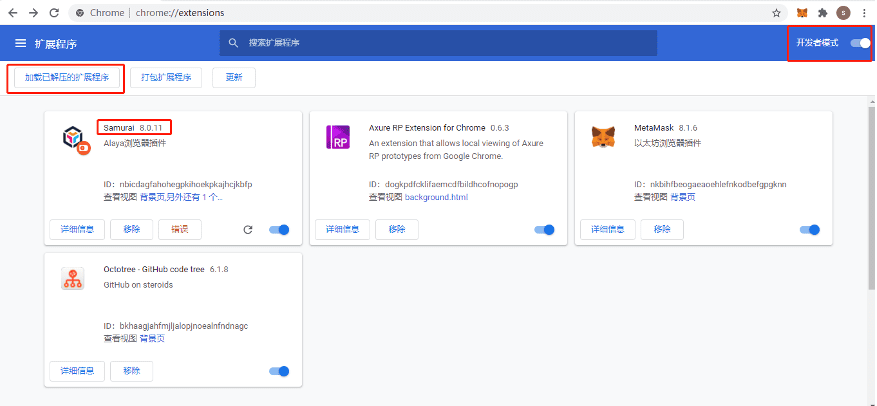Select the 以太坊浏览器插件 description

tap(667, 143)
